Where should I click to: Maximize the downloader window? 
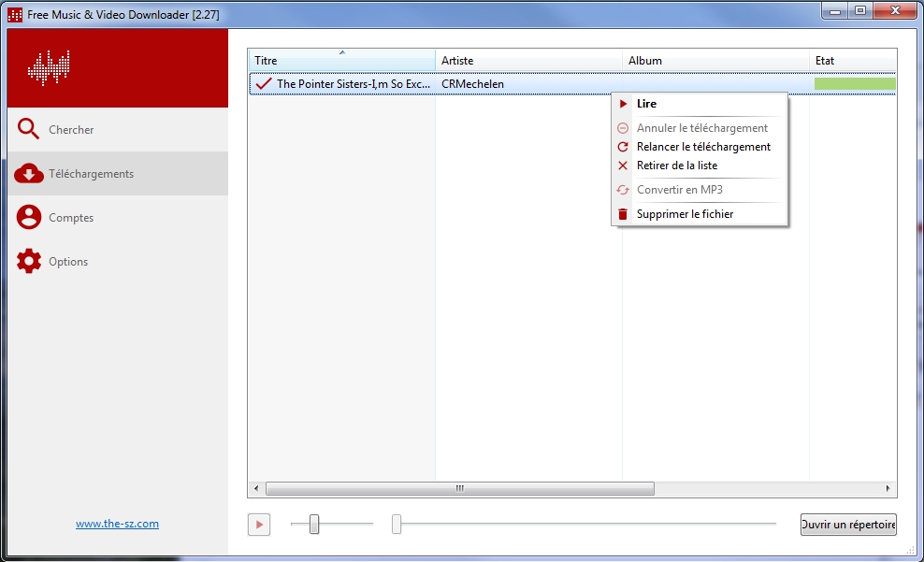point(860,10)
